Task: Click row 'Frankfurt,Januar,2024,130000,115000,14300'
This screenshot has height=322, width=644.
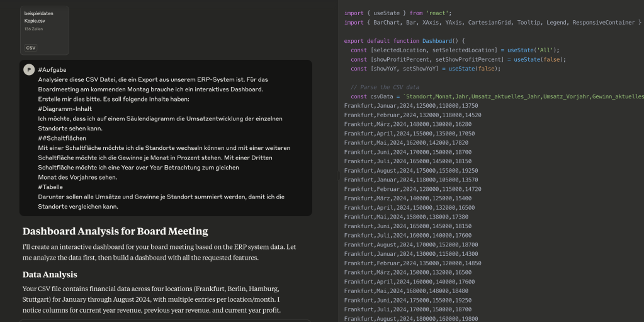Action: click(411, 254)
